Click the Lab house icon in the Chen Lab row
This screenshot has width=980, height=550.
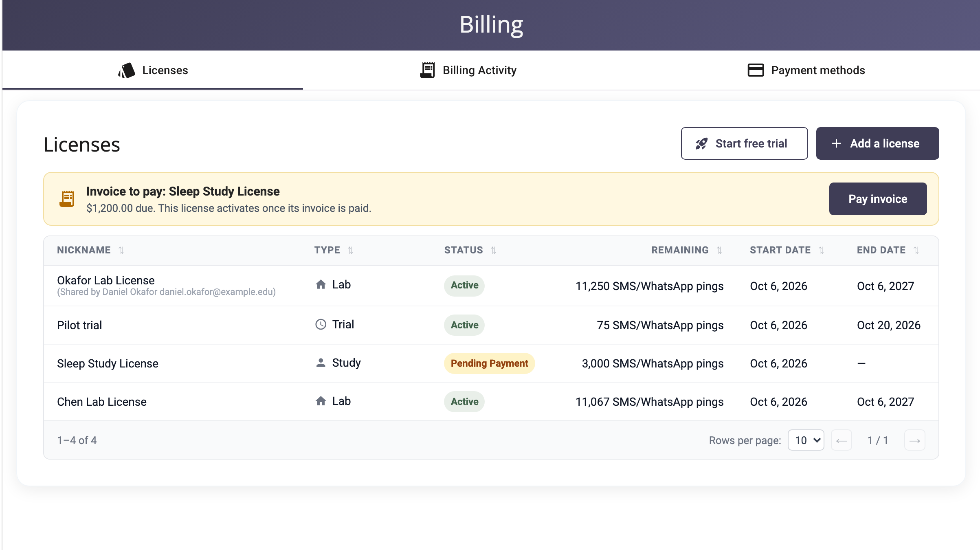click(x=321, y=401)
